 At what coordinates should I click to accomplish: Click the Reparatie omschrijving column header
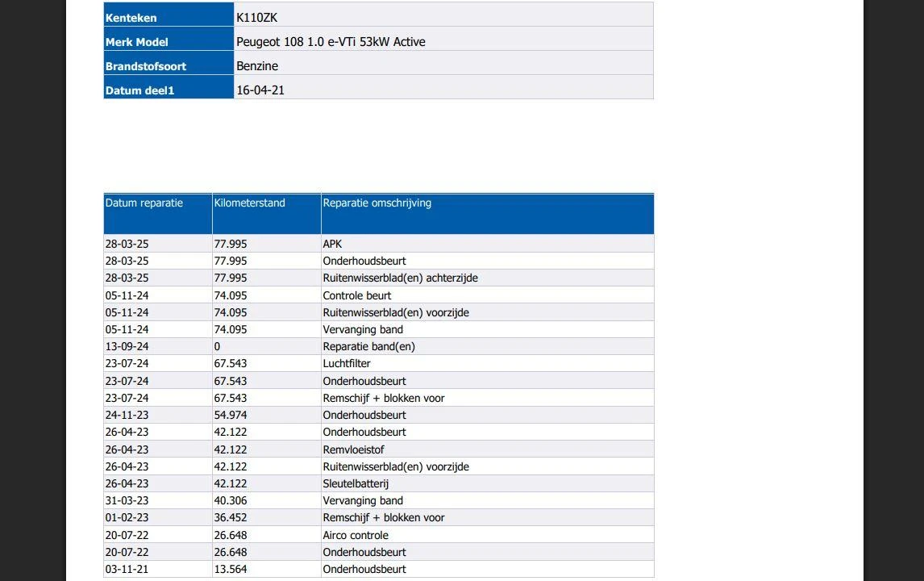coord(487,214)
